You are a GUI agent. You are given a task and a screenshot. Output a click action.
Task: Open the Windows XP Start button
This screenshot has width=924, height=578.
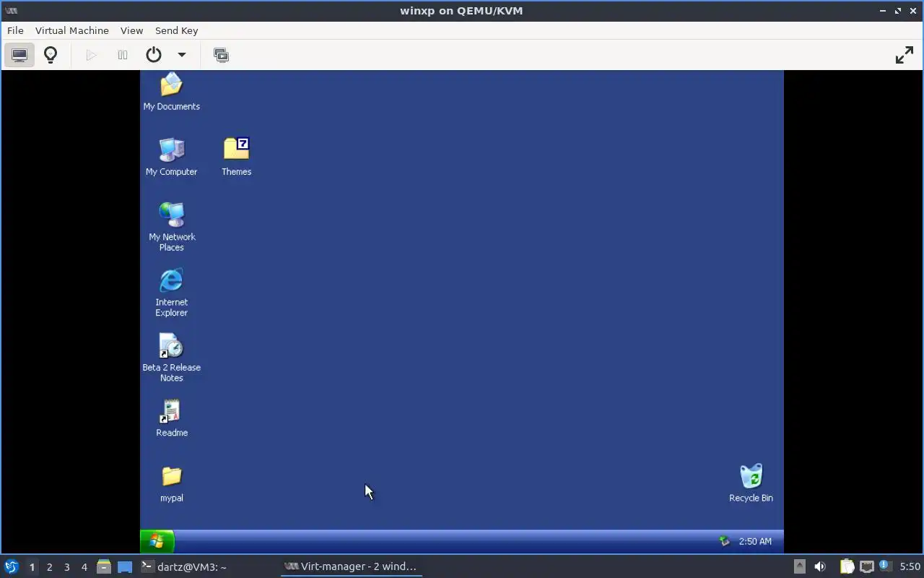point(157,541)
